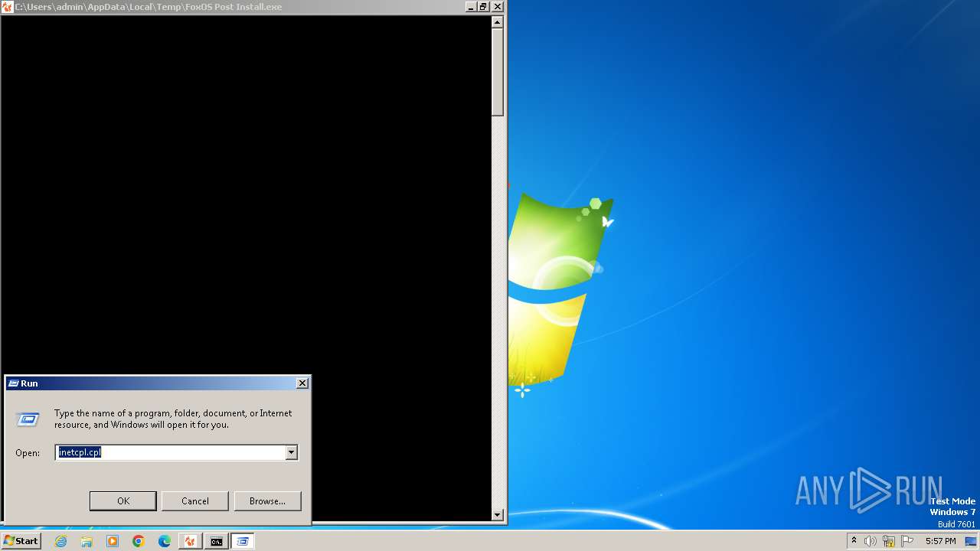Show hidden tray icons arrow
980x551 pixels.
(854, 541)
